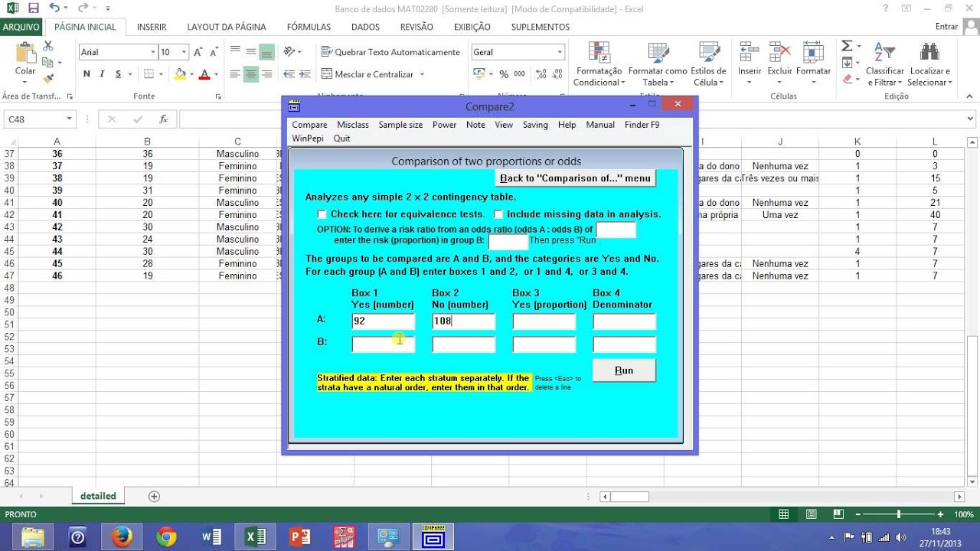
Task: Align text left in the cell
Action: [235, 74]
